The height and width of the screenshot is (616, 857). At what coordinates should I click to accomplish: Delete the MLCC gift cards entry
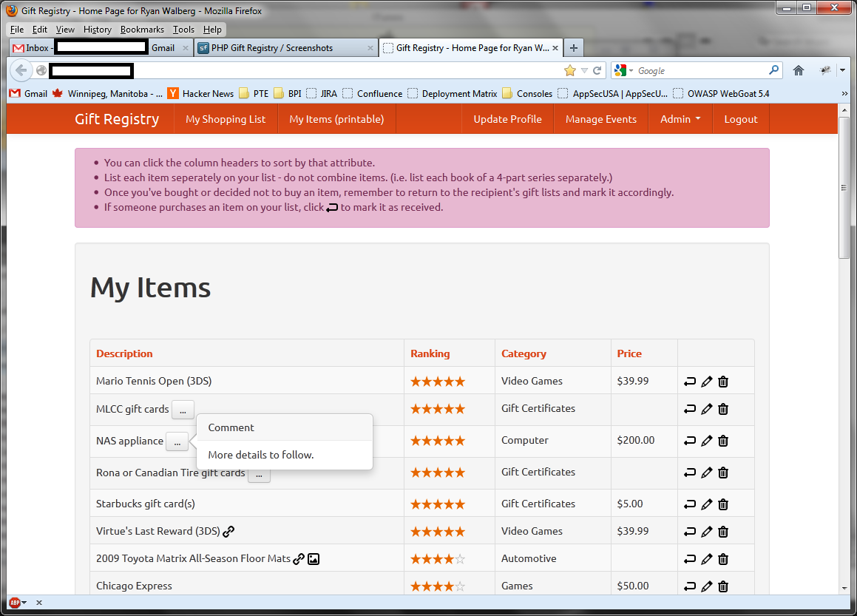pos(722,409)
